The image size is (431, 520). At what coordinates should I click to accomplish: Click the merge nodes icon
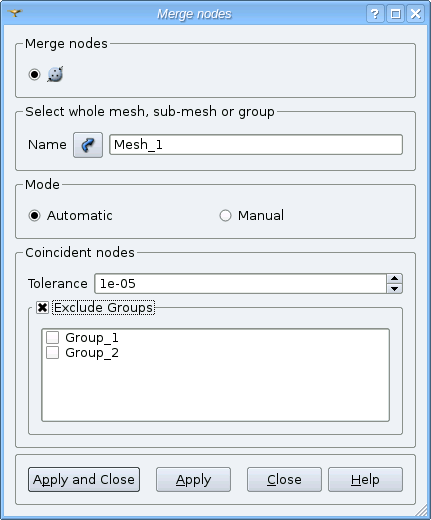point(55,74)
